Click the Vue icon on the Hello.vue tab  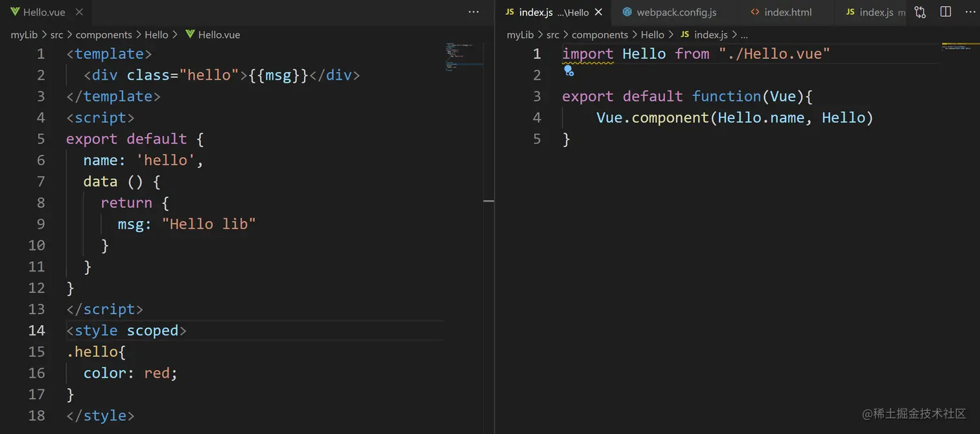(15, 12)
